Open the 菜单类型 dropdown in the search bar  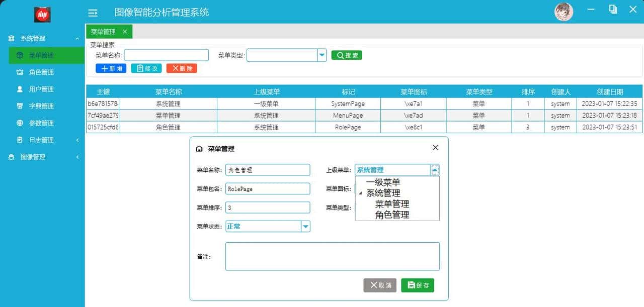click(321, 55)
